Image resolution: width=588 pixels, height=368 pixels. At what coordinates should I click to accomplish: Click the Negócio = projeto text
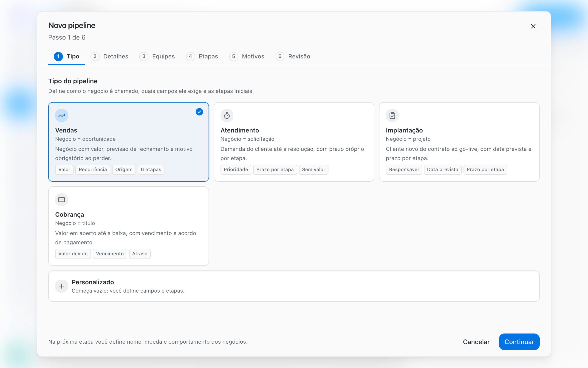pos(408,139)
